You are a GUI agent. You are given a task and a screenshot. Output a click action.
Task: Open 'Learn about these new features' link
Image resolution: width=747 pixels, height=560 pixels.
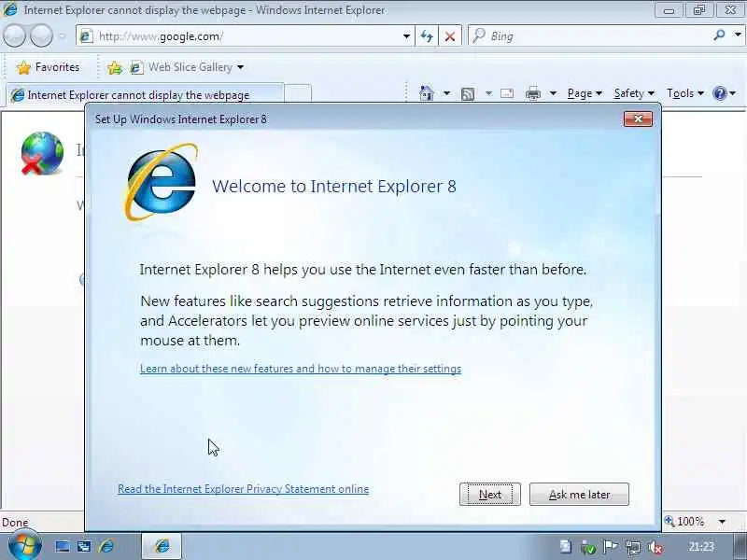coord(301,369)
